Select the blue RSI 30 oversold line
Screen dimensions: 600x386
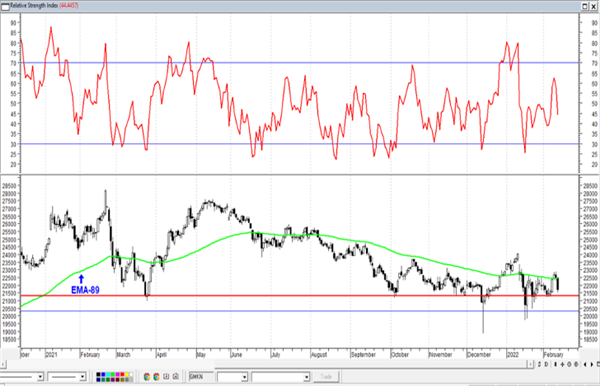pyautogui.click(x=300, y=144)
